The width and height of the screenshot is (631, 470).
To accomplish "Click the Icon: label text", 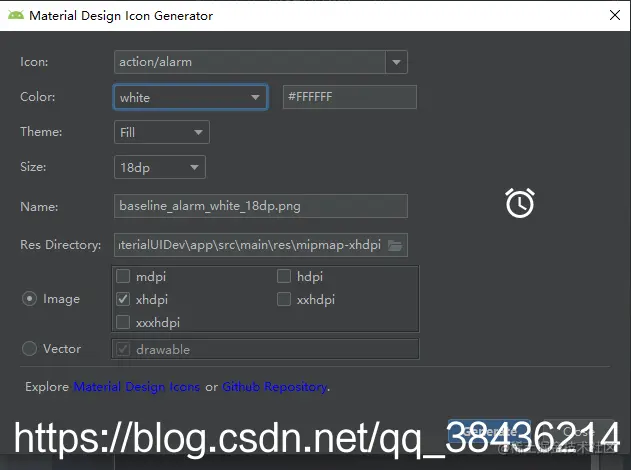I will click(34, 62).
